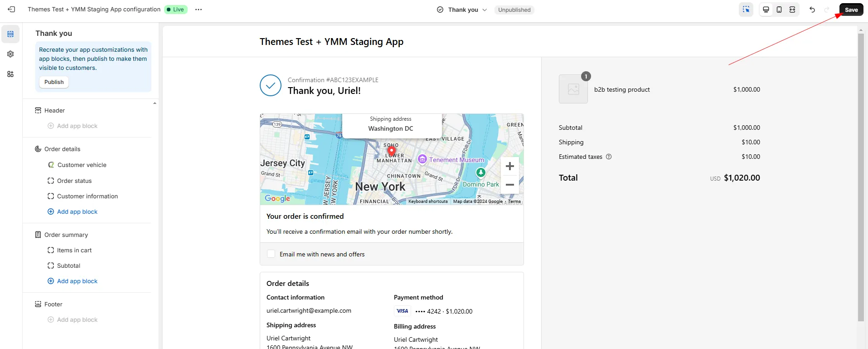
Task: Click the Save button
Action: point(851,10)
